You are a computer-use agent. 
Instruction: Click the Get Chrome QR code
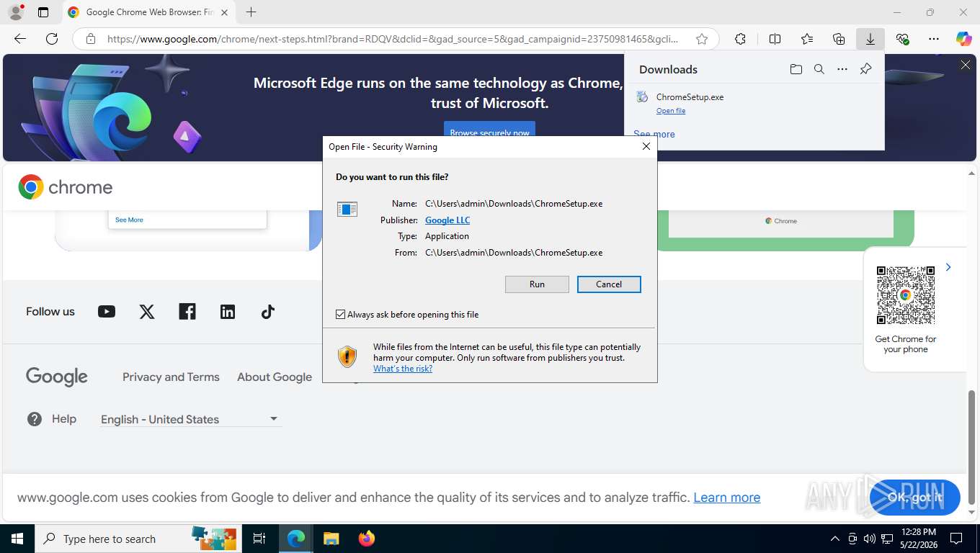point(906,295)
